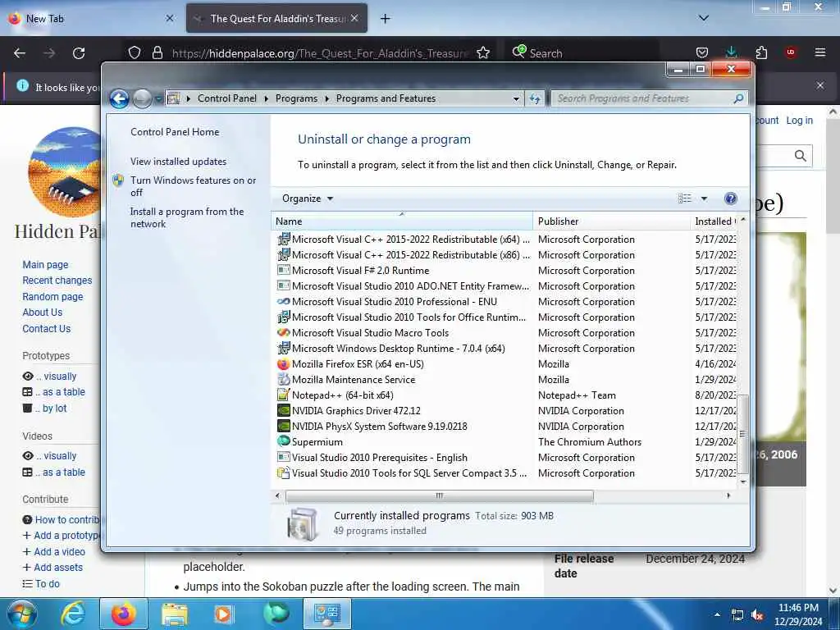Select NVIDIA Graphics Driver 472.12 icon

pos(283,411)
